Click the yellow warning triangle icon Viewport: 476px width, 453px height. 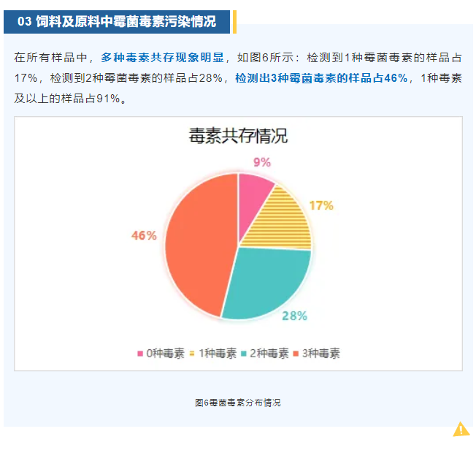[461, 429]
